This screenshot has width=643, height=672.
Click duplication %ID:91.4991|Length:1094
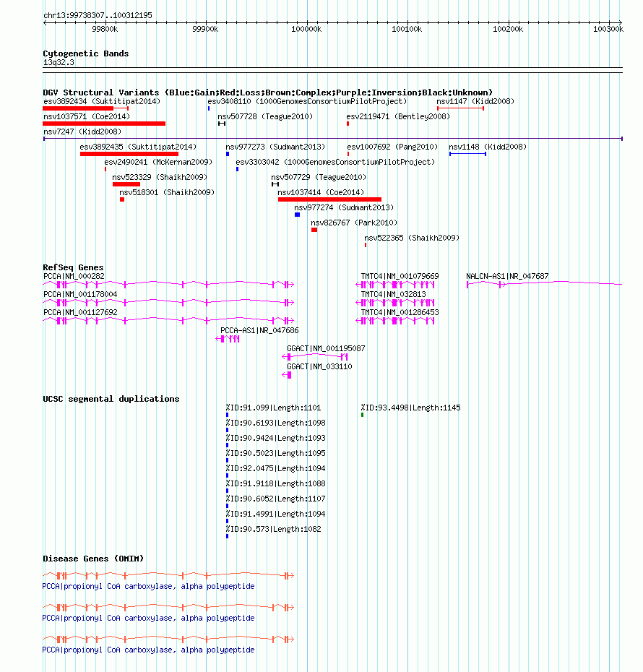tap(276, 514)
